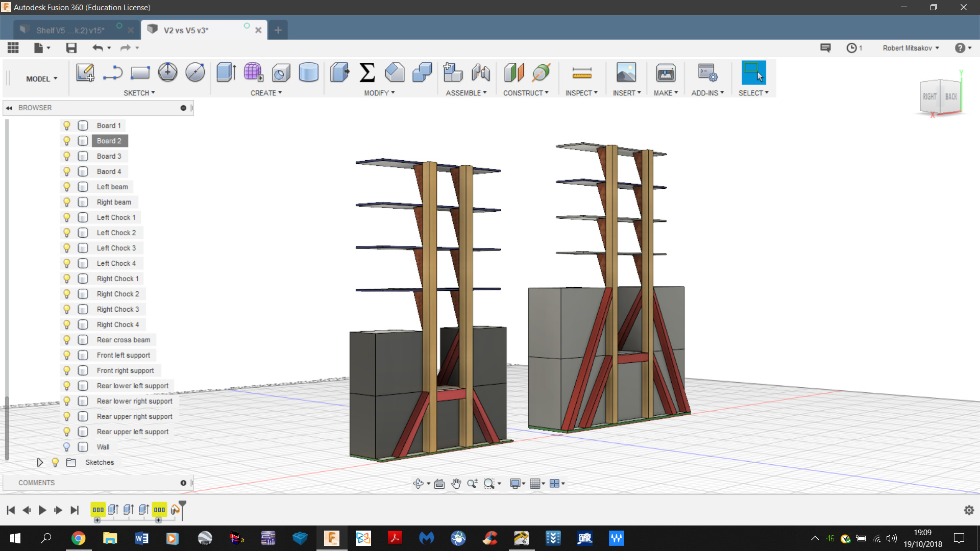The height and width of the screenshot is (551, 980).
Task: Open the data panel grid icon
Action: click(x=13, y=48)
